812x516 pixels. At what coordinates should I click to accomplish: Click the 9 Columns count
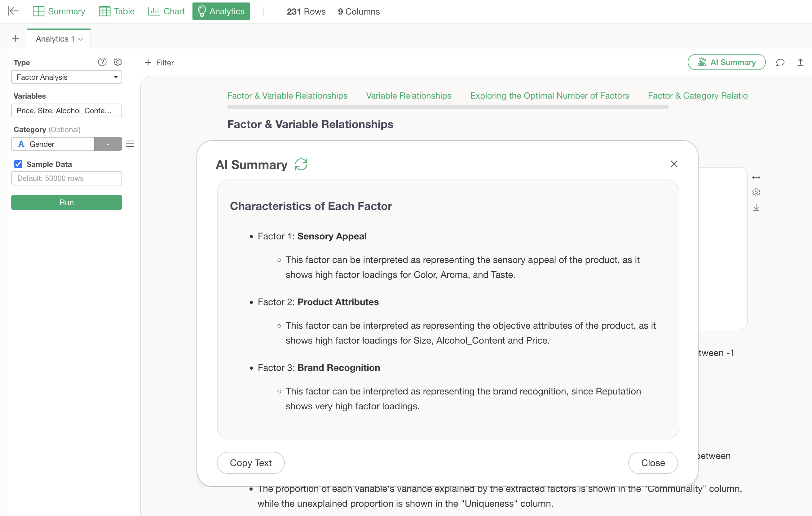[359, 11]
